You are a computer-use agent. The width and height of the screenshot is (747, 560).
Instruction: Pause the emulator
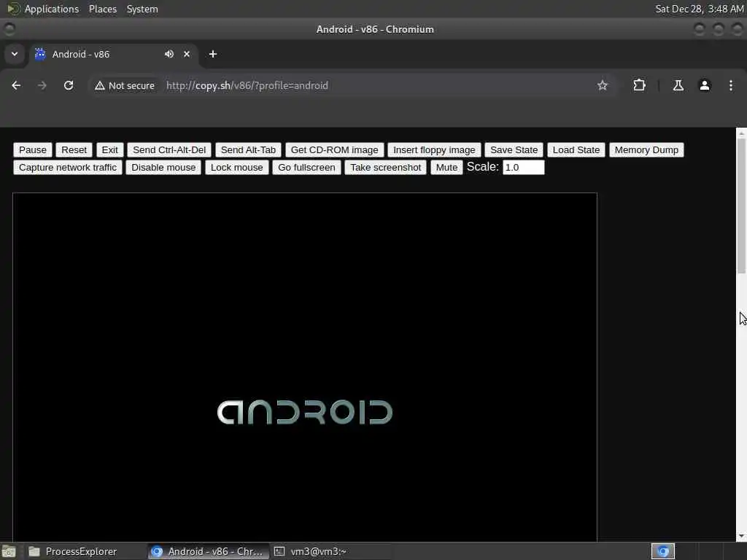click(33, 150)
